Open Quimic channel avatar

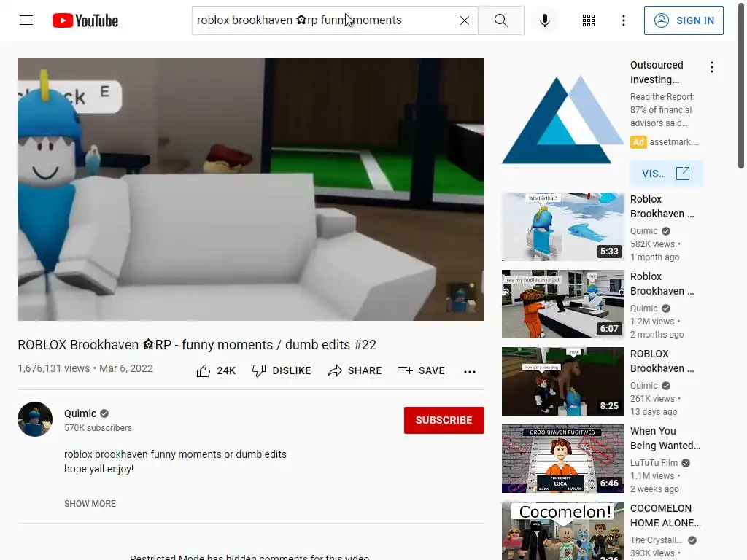pos(35,419)
